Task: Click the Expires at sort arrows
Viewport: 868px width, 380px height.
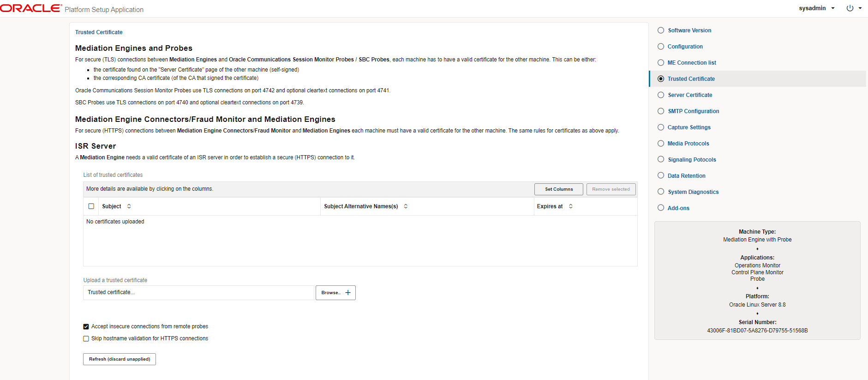Action: pyautogui.click(x=571, y=206)
